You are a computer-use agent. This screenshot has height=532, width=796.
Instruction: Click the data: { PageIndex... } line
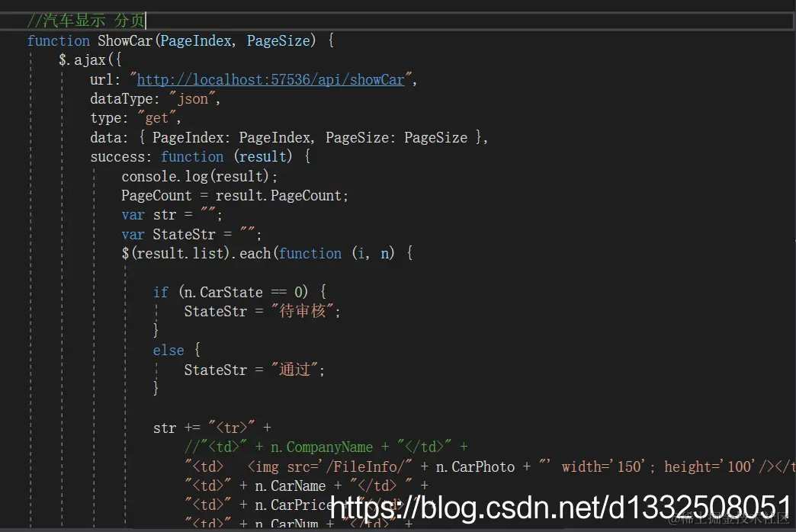[x=289, y=137]
